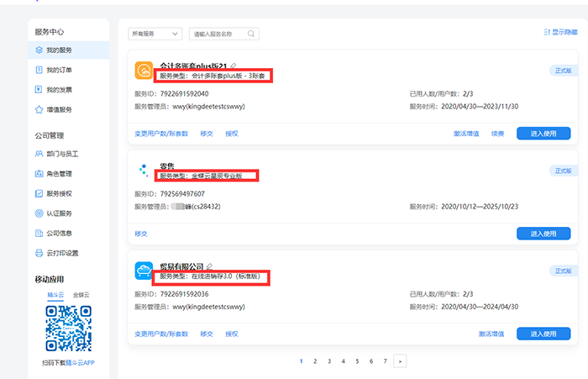Click the 部门与员工 people icon
This screenshot has height=379, width=588.
pos(39,154)
